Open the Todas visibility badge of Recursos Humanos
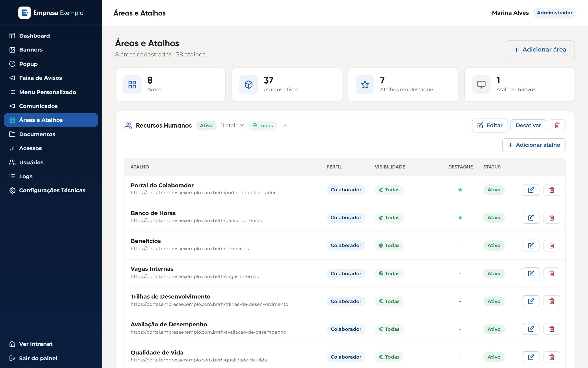This screenshot has width=588, height=368. (263, 125)
